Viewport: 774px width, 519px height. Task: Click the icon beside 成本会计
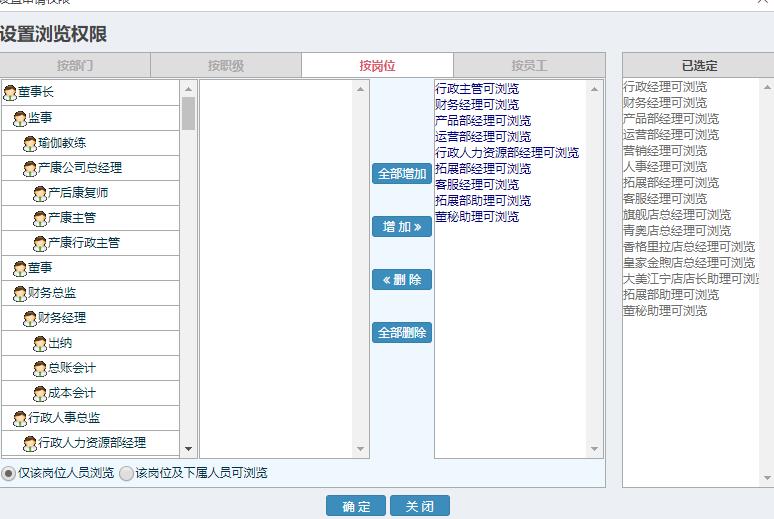(x=40, y=393)
